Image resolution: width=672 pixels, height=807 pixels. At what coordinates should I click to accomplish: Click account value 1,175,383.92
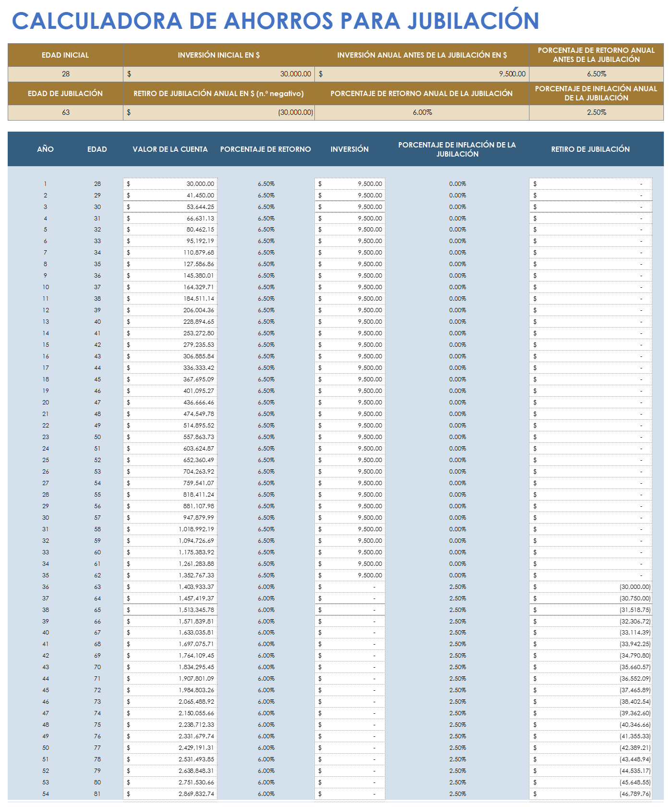point(170,552)
